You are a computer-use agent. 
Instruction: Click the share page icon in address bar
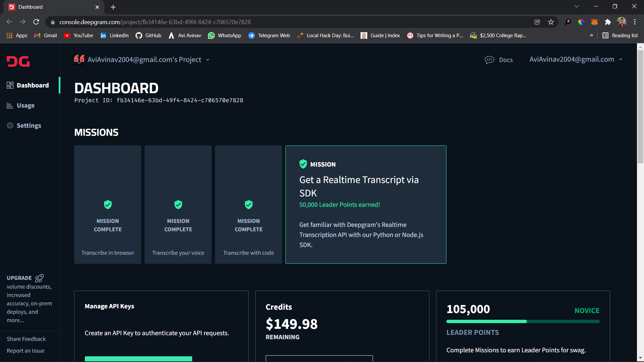(537, 22)
